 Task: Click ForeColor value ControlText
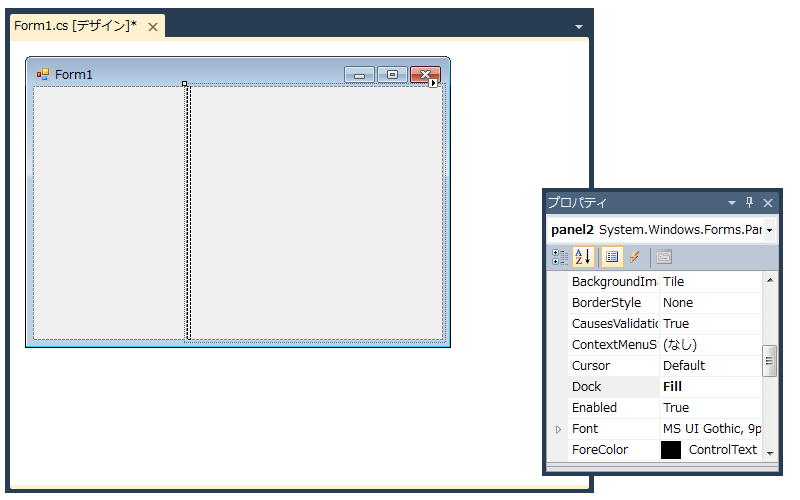722,450
